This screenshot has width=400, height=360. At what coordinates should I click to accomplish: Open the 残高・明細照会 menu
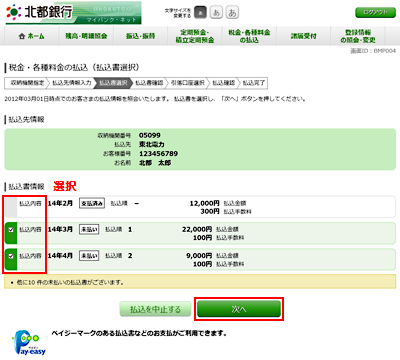[86, 36]
